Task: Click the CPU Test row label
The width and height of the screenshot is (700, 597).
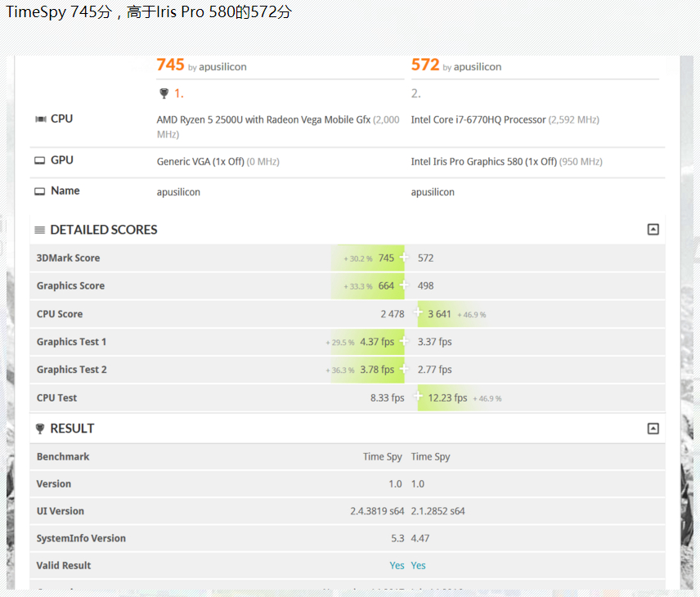Action: pos(56,397)
